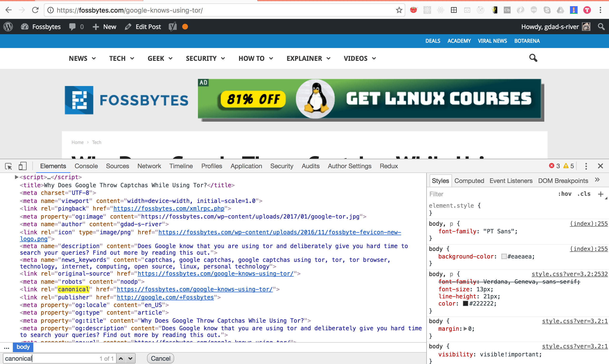The image size is (609, 364).
Task: Reload the page with refresh icon
Action: click(x=35, y=10)
